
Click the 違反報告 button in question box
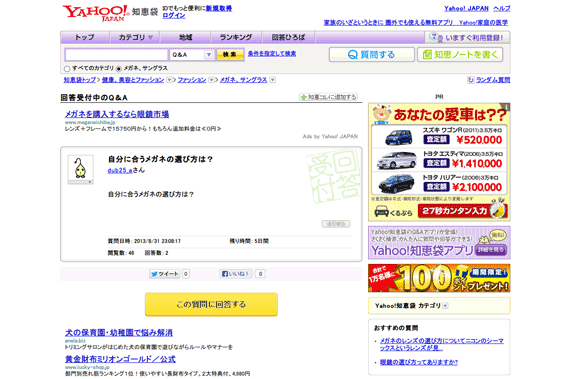coord(336,224)
